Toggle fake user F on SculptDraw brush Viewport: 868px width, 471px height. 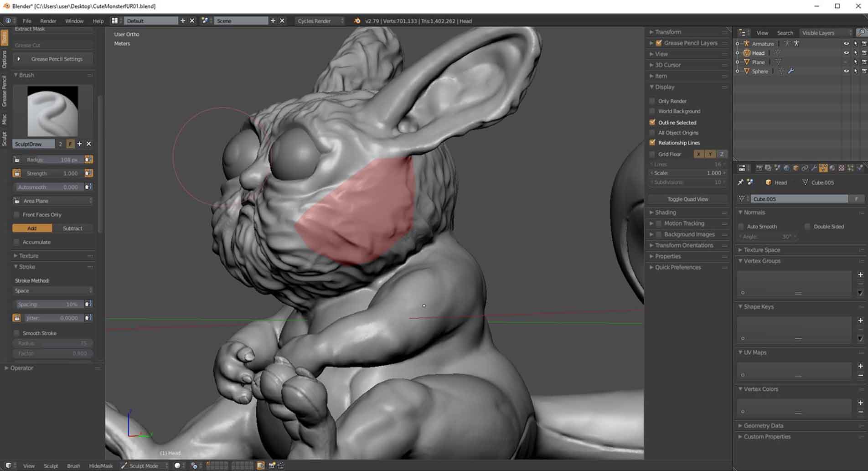click(70, 144)
